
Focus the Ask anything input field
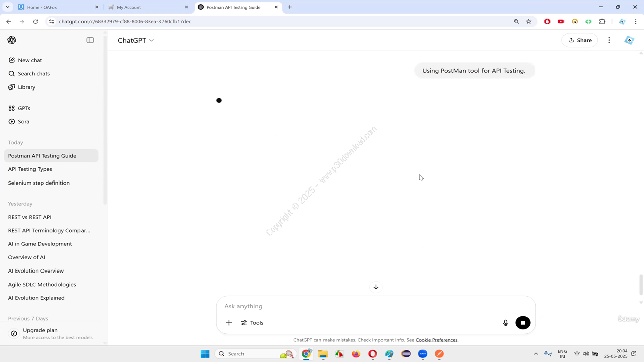pyautogui.click(x=376, y=306)
